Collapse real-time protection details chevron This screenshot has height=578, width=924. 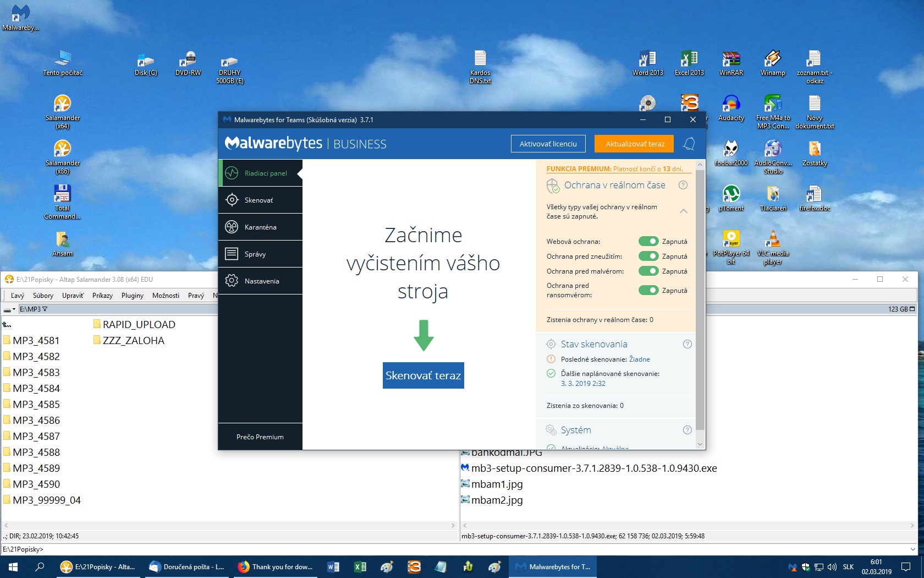pos(683,211)
